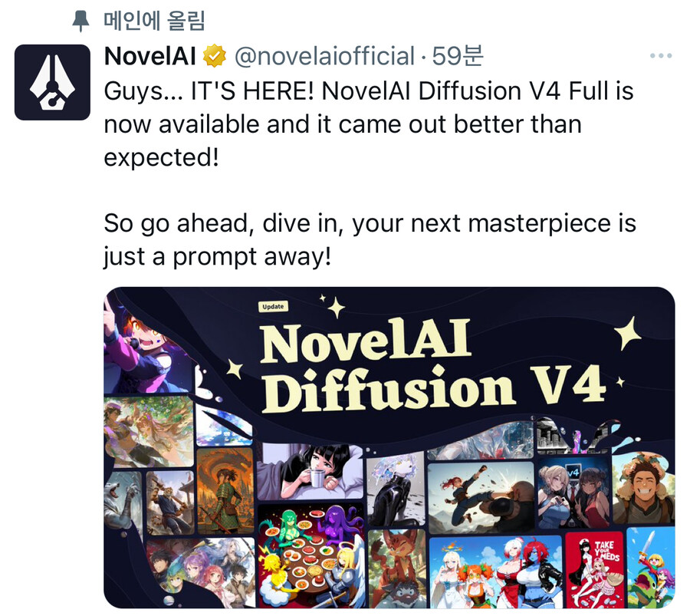Open the three-dot more options menu
Image resolution: width=690 pixels, height=616 pixels.
point(661,56)
